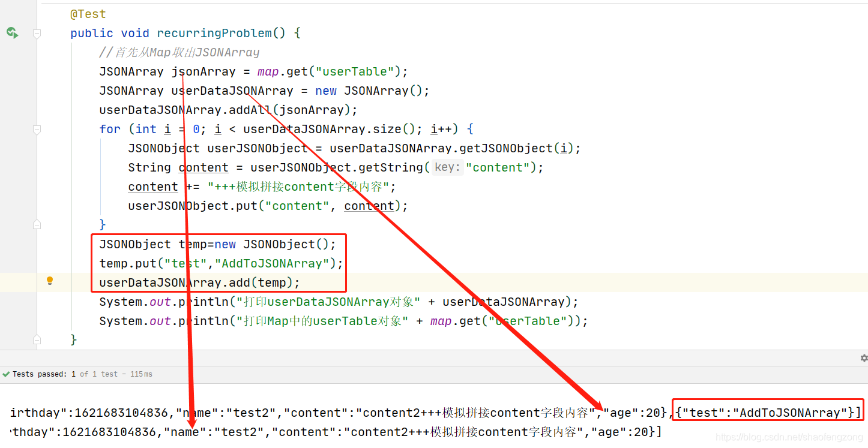Click fold marker at method's closing brace
This screenshot has height=448, width=868.
(x=37, y=340)
